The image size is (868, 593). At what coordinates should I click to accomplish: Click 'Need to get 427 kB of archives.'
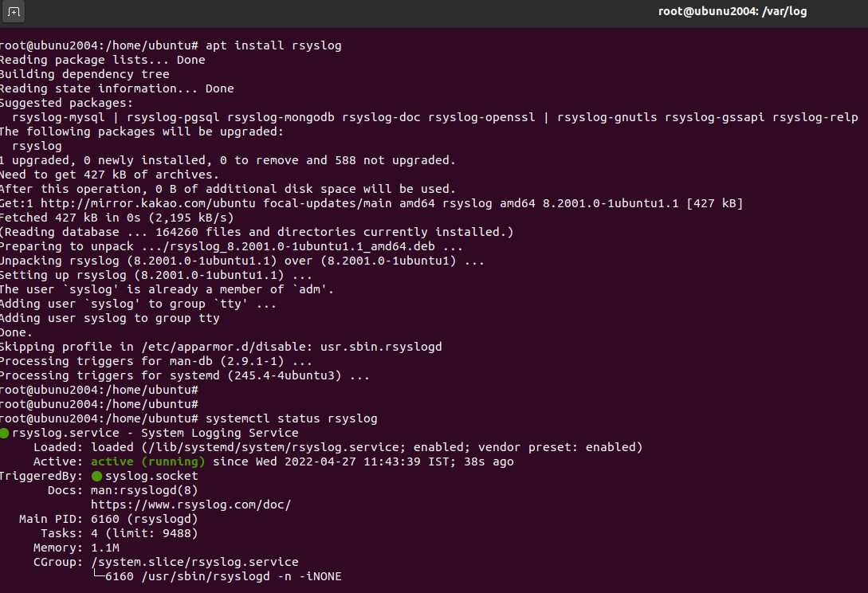(110, 175)
